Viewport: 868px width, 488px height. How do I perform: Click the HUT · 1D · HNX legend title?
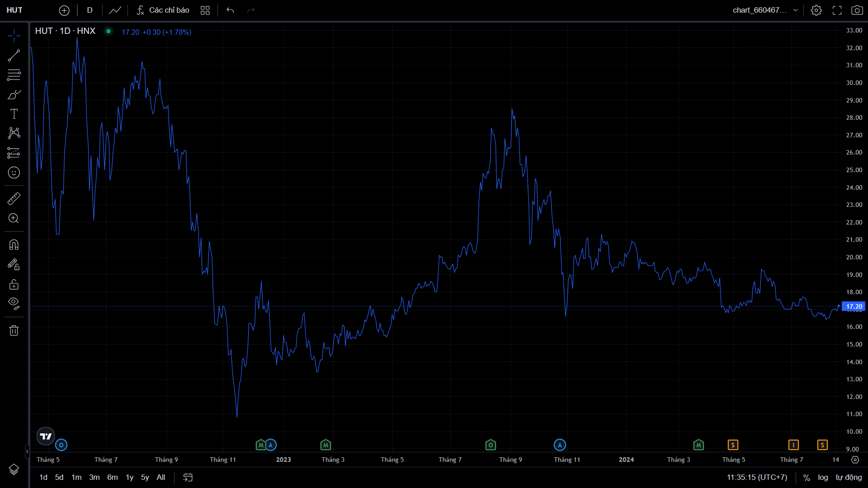[x=66, y=31]
